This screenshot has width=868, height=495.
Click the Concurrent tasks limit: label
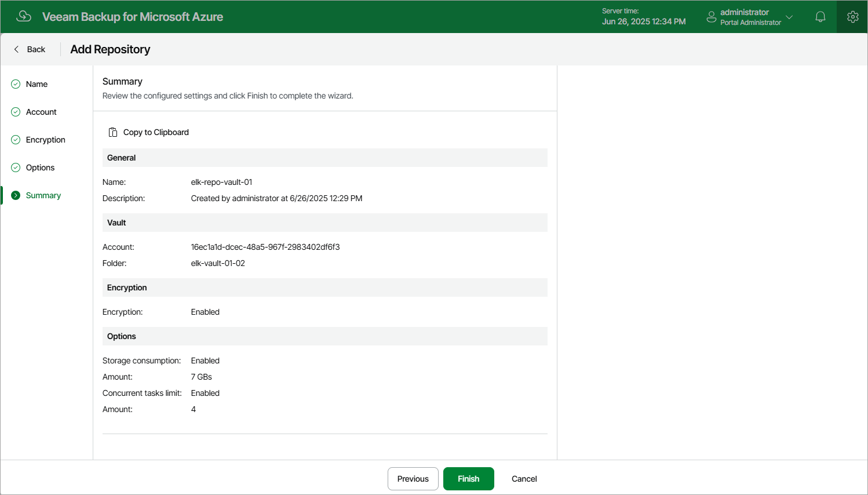[x=142, y=393]
